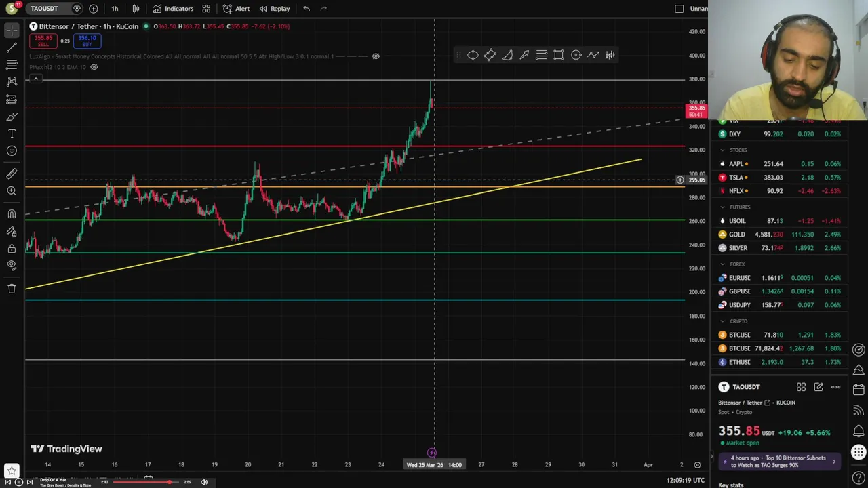Select AAPL in the watchlist
The height and width of the screenshot is (488, 868).
(779, 164)
